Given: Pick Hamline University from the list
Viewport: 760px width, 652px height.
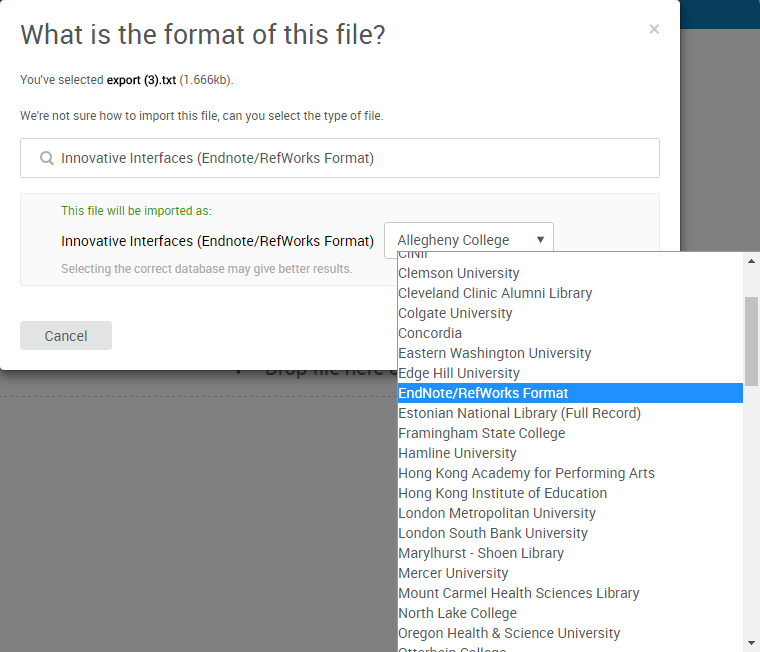Looking at the screenshot, I should click(x=570, y=453).
